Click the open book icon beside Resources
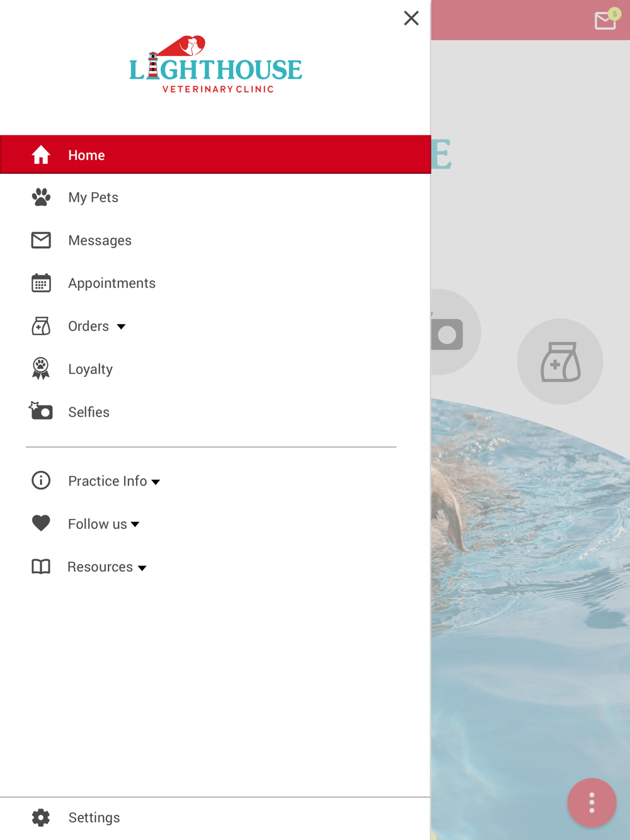 click(41, 566)
